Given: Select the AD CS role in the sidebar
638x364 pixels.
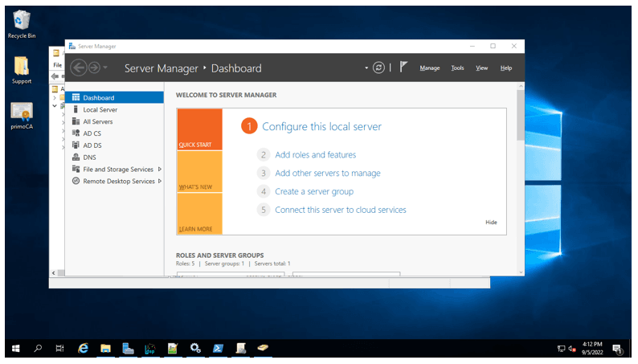Looking at the screenshot, I should pos(92,133).
